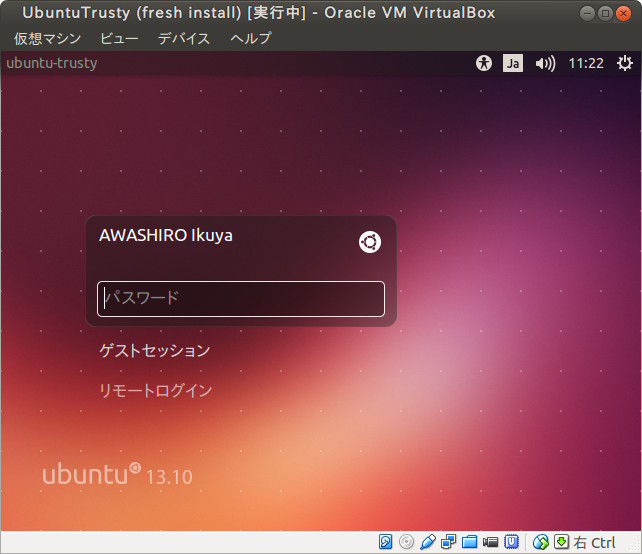Open the power and session gear menu
Viewport: 642px width, 554px height.
coord(624,63)
